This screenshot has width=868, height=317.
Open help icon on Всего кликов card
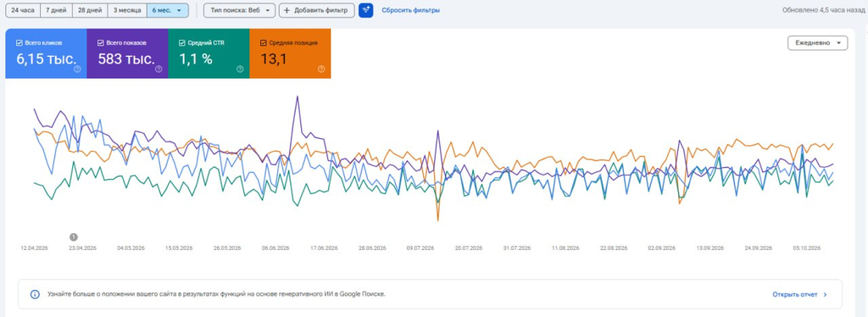click(77, 70)
